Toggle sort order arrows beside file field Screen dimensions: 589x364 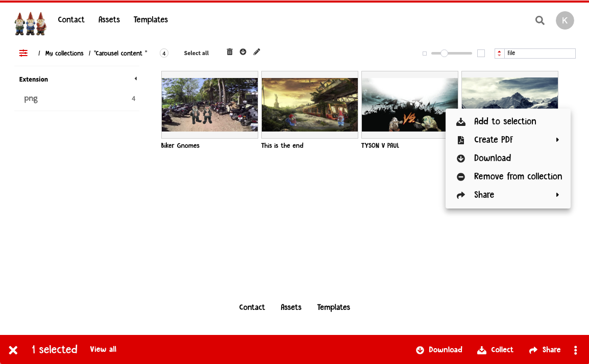click(x=499, y=54)
